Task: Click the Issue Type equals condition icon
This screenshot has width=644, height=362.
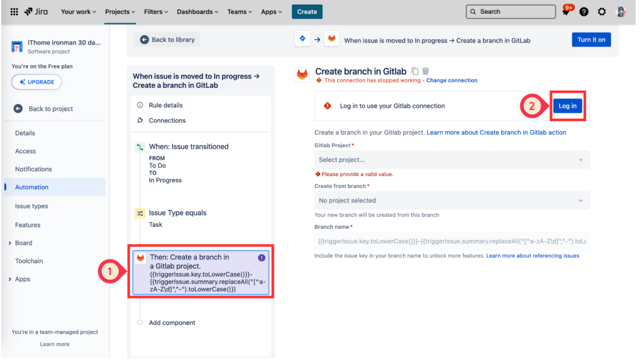Action: [x=140, y=214]
